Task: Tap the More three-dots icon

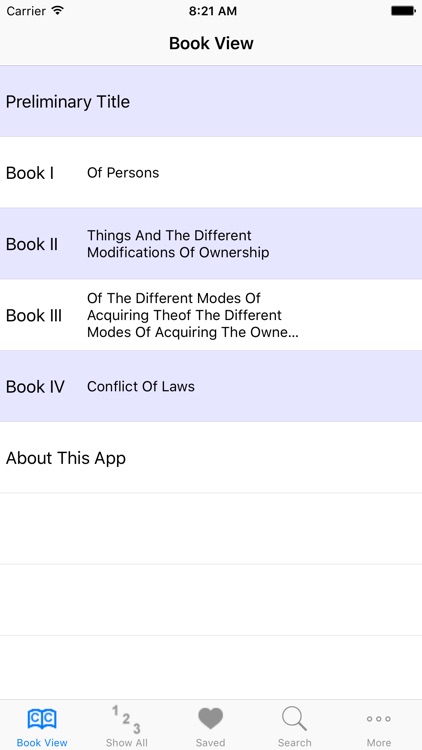Action: click(x=378, y=718)
